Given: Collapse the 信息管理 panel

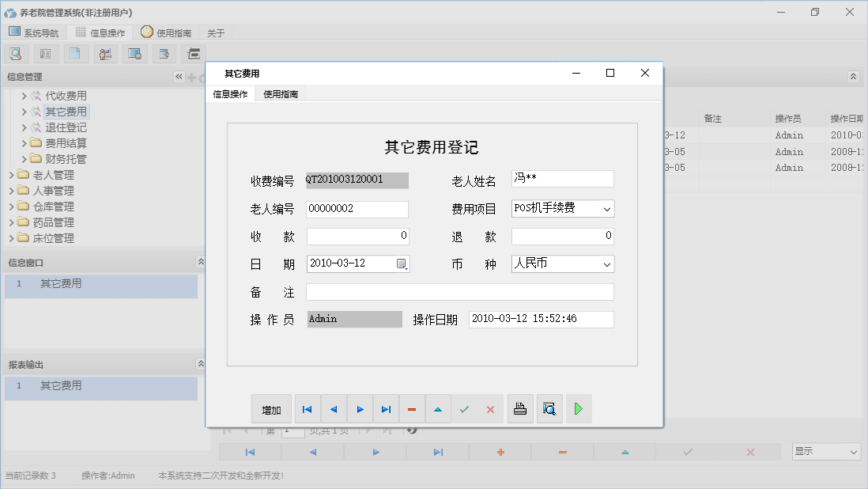Looking at the screenshot, I should coord(179,77).
